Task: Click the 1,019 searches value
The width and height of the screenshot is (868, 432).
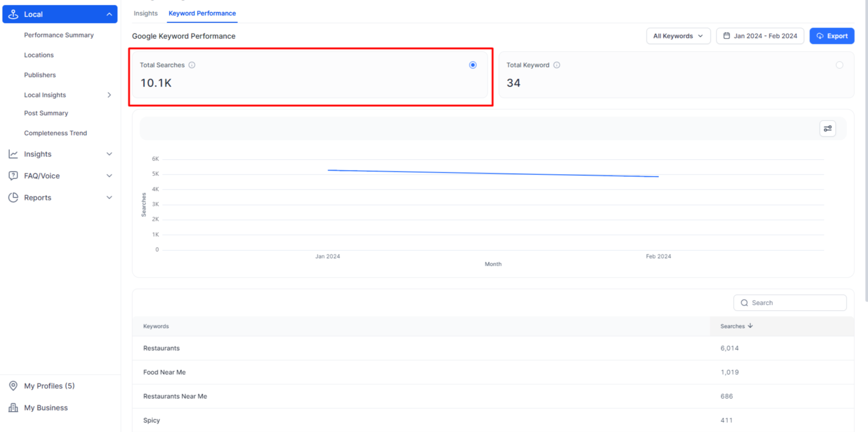Action: click(729, 372)
